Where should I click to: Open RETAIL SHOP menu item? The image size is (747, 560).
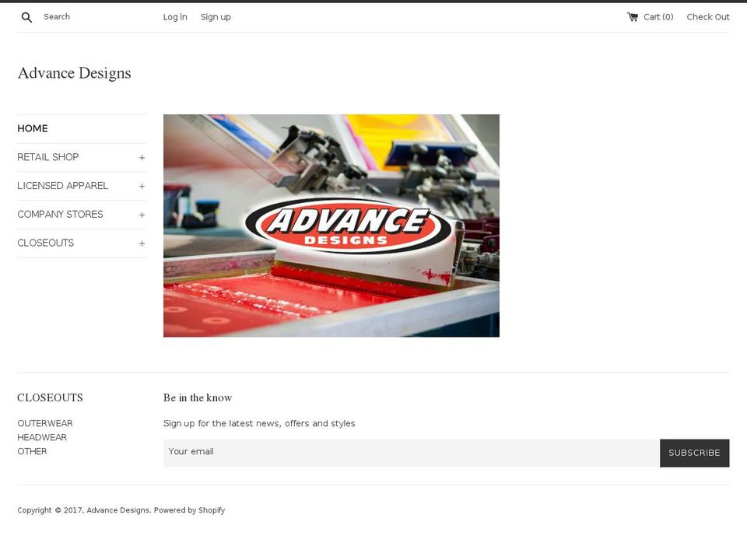(48, 157)
